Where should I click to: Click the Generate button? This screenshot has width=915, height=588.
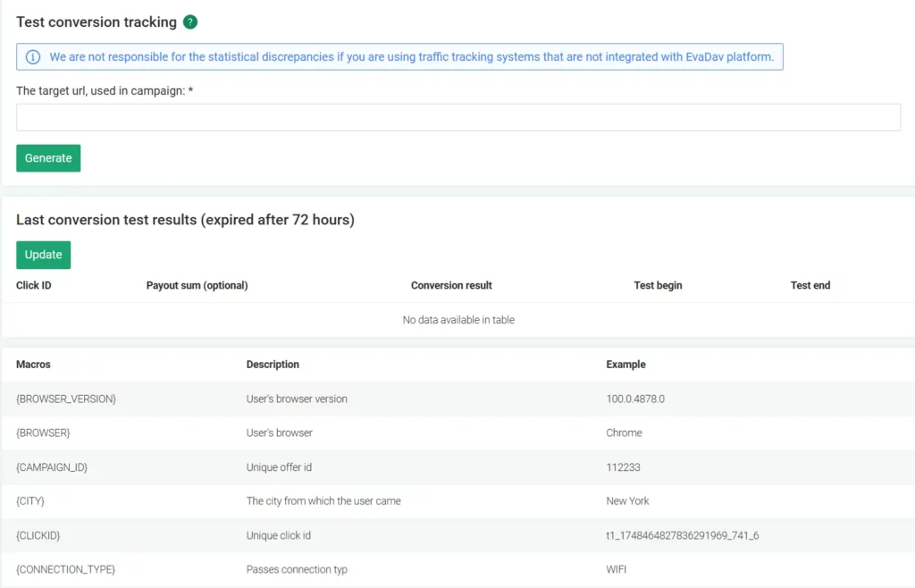click(48, 157)
